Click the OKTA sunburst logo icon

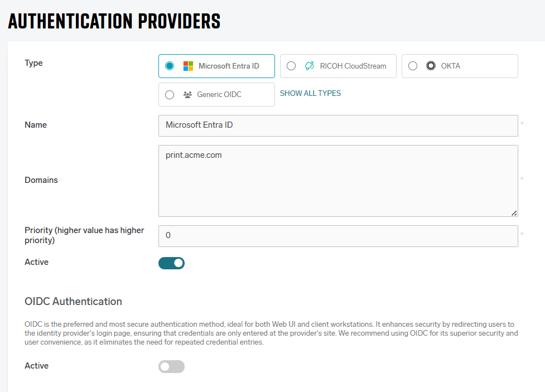coord(430,66)
